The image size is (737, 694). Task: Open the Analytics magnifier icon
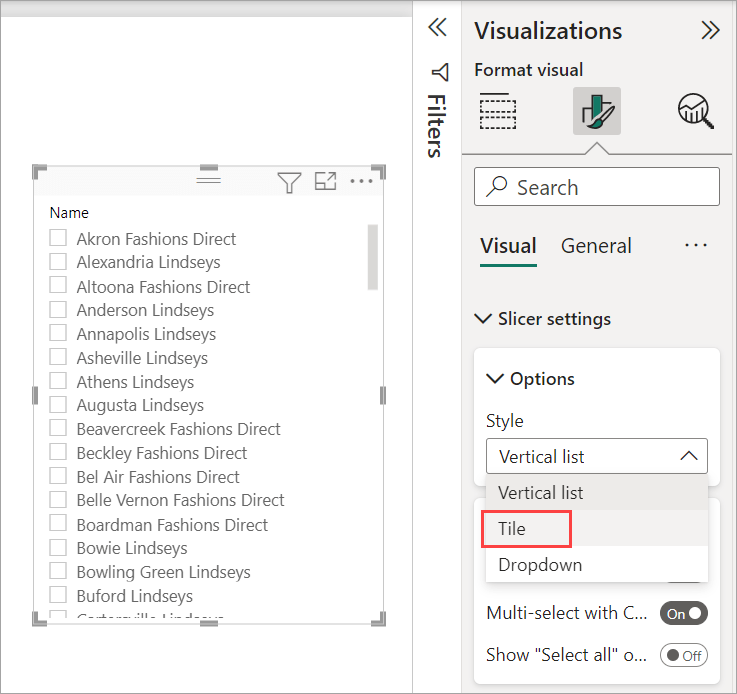(695, 110)
